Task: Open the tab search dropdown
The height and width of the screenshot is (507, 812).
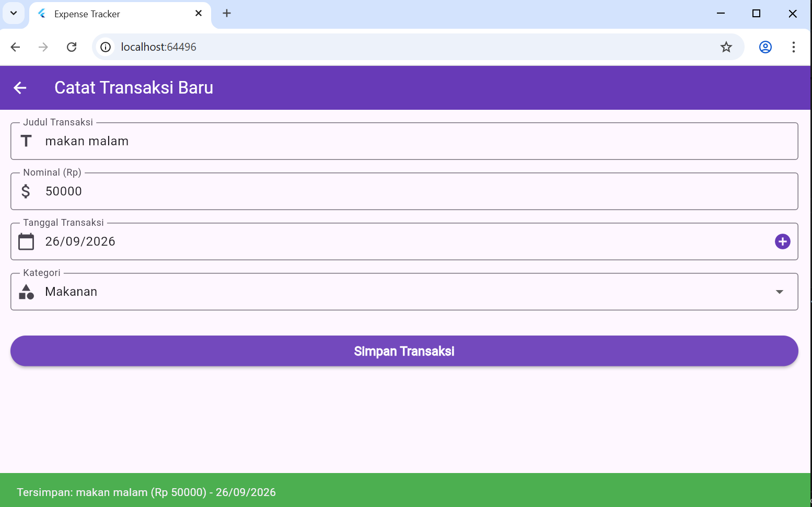Action: tap(14, 14)
